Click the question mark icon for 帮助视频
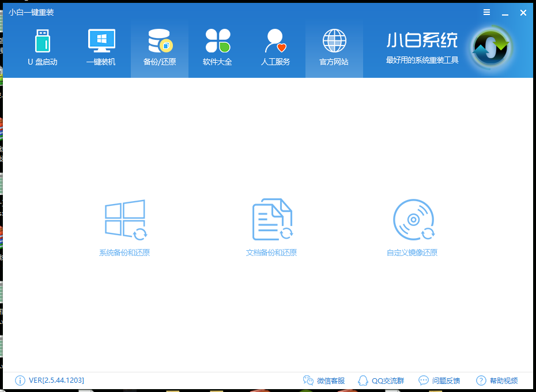 pos(480,380)
